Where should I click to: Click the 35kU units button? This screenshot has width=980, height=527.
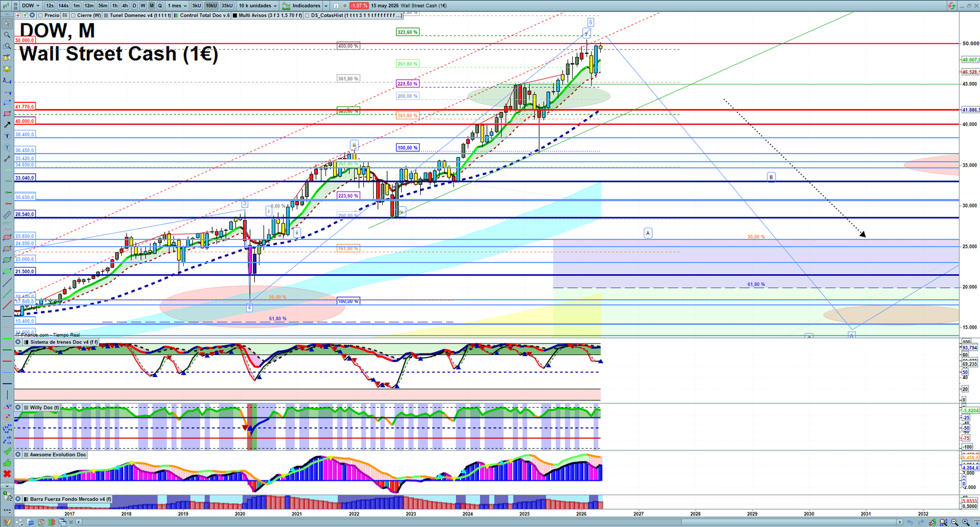pos(227,6)
